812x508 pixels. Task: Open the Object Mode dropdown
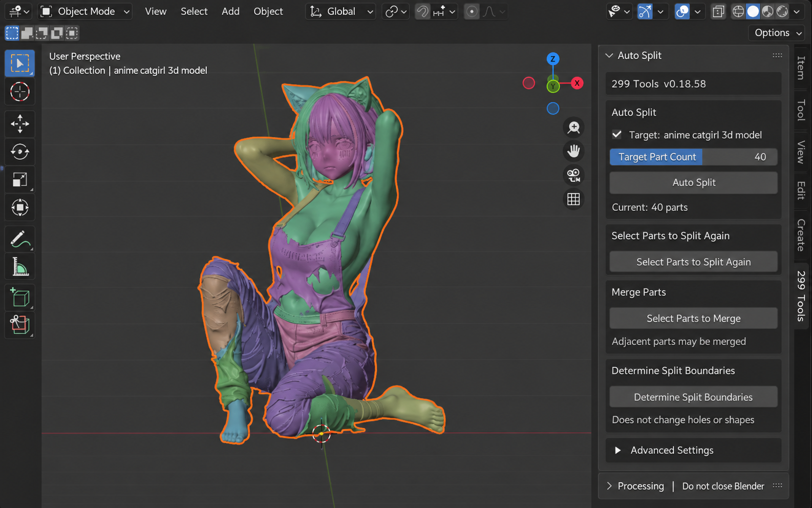pyautogui.click(x=85, y=11)
